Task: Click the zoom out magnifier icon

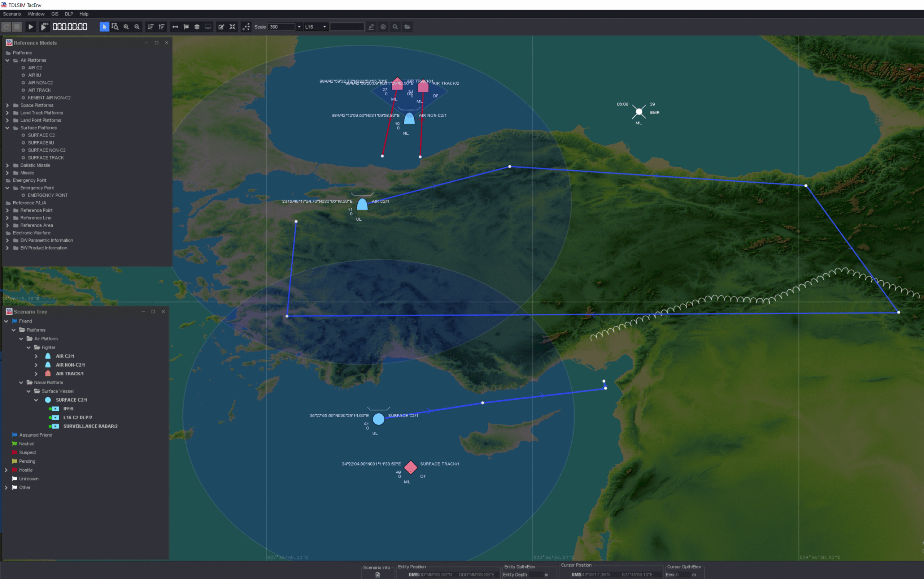Action: click(x=137, y=27)
